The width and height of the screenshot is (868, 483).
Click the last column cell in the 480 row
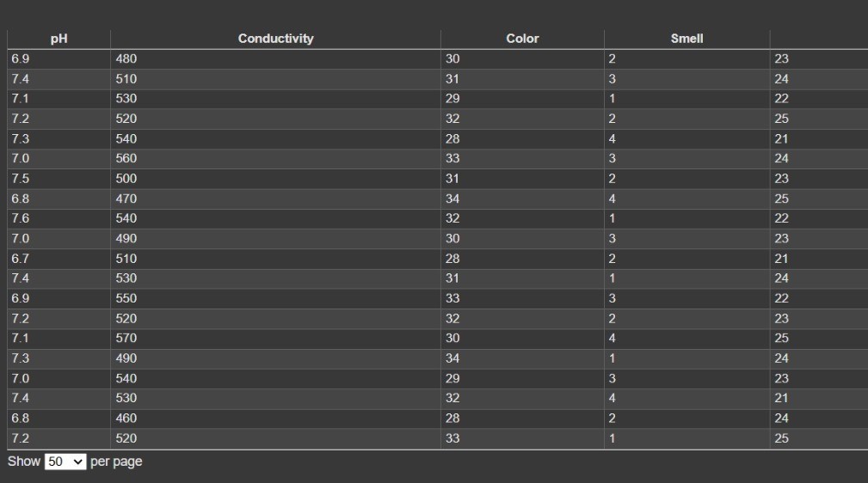[x=819, y=59]
